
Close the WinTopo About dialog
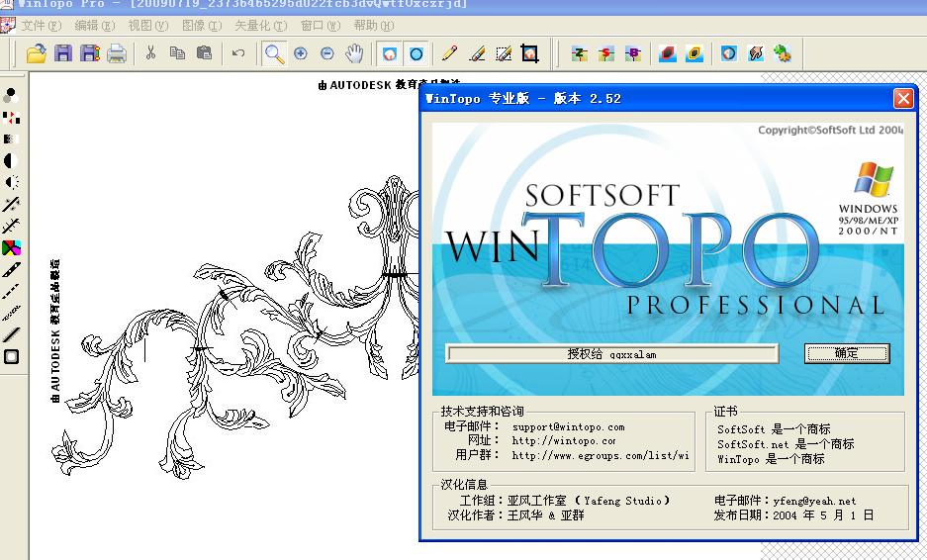tap(902, 98)
